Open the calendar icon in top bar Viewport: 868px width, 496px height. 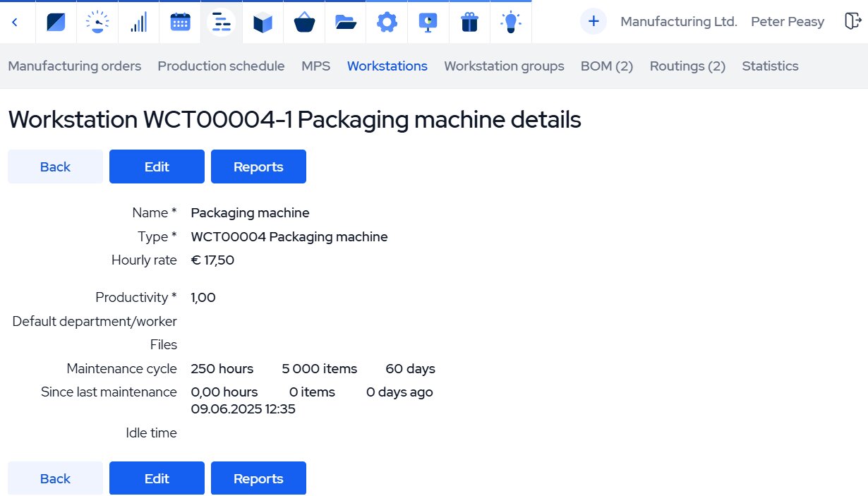pyautogui.click(x=180, y=23)
